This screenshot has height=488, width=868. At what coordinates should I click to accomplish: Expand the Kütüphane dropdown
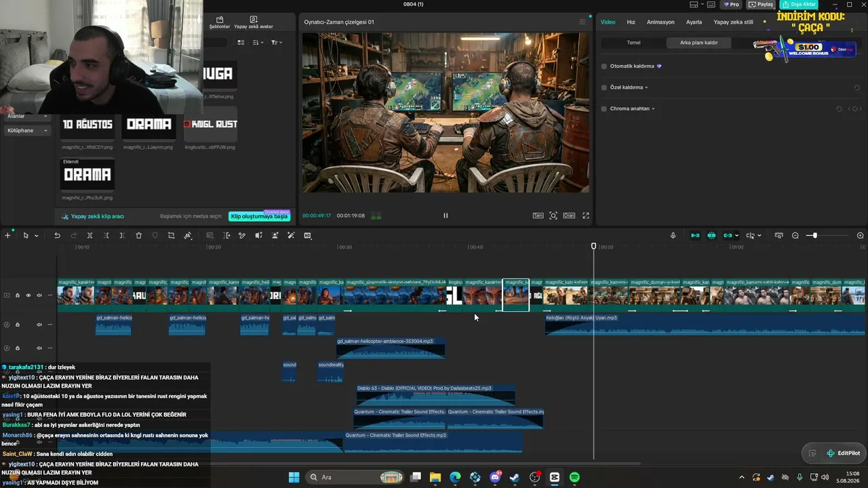tap(45, 131)
